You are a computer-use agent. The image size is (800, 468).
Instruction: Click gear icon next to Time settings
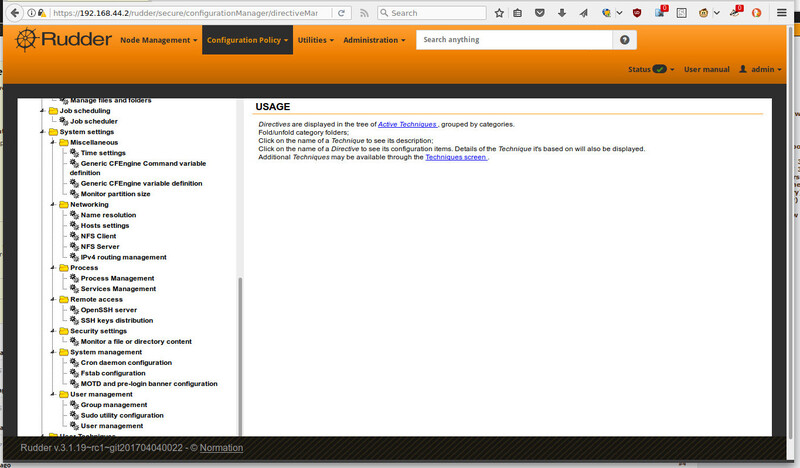tap(74, 153)
